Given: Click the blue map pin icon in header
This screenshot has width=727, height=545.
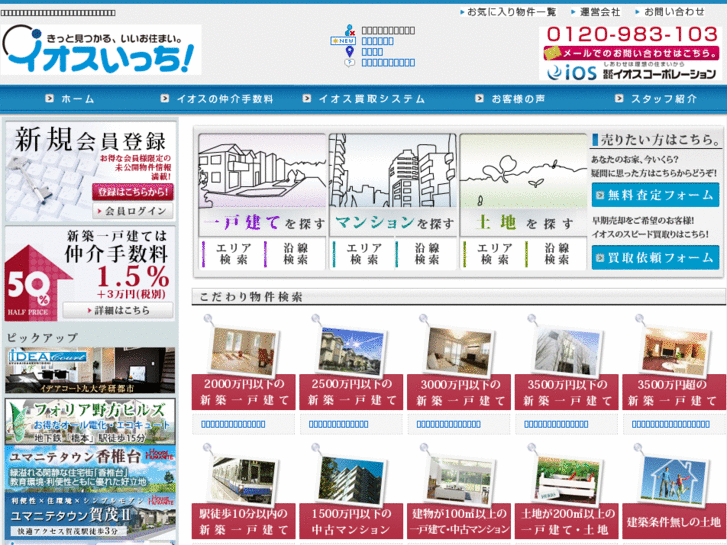Looking at the screenshot, I should [x=350, y=51].
